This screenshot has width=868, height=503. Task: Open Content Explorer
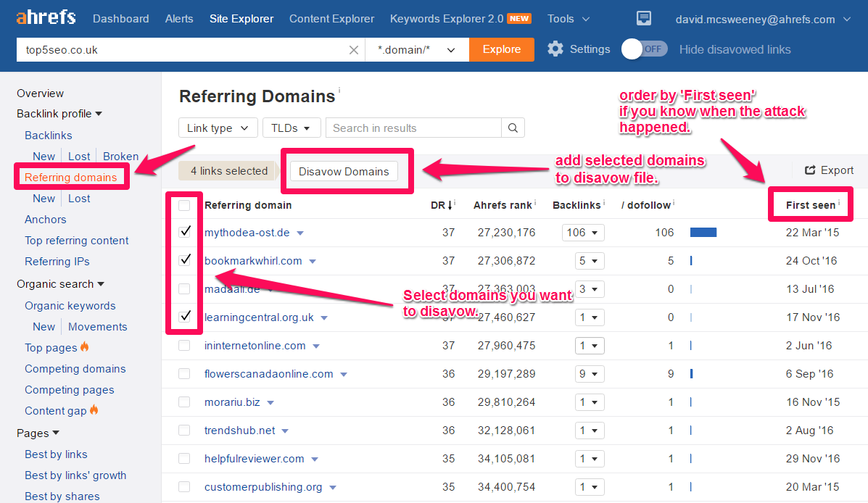click(331, 19)
